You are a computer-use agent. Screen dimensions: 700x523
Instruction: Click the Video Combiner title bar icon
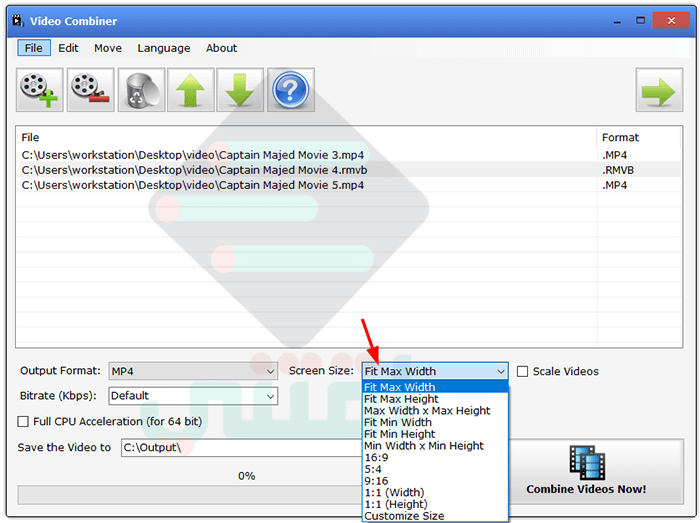coord(18,21)
